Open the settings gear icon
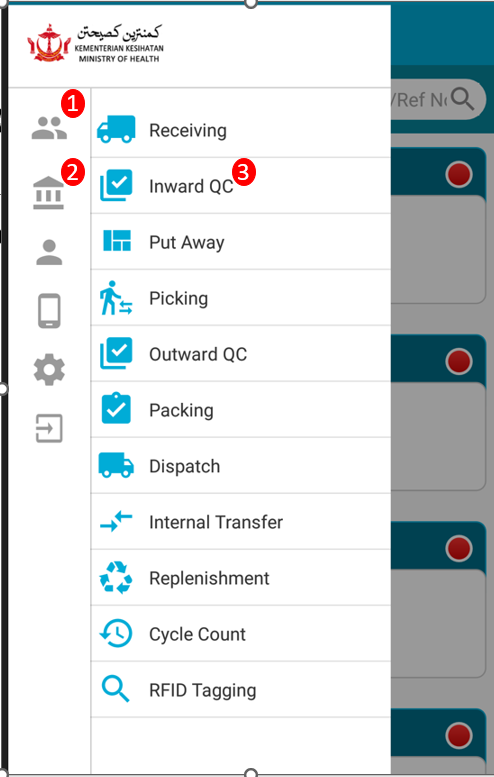The width and height of the screenshot is (494, 777). (x=49, y=370)
